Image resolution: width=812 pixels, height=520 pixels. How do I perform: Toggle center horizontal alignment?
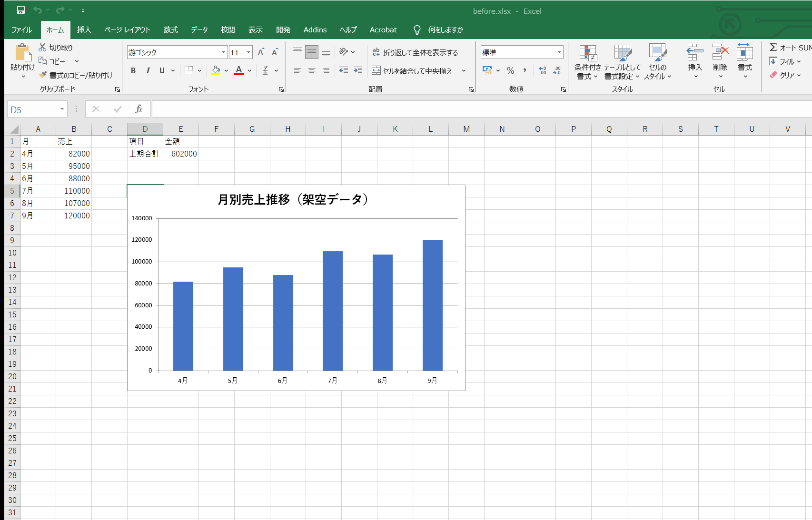[x=312, y=70]
